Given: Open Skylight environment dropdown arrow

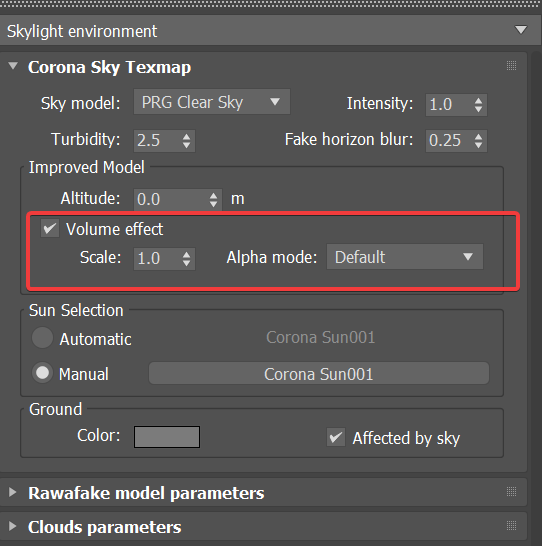Looking at the screenshot, I should (521, 30).
